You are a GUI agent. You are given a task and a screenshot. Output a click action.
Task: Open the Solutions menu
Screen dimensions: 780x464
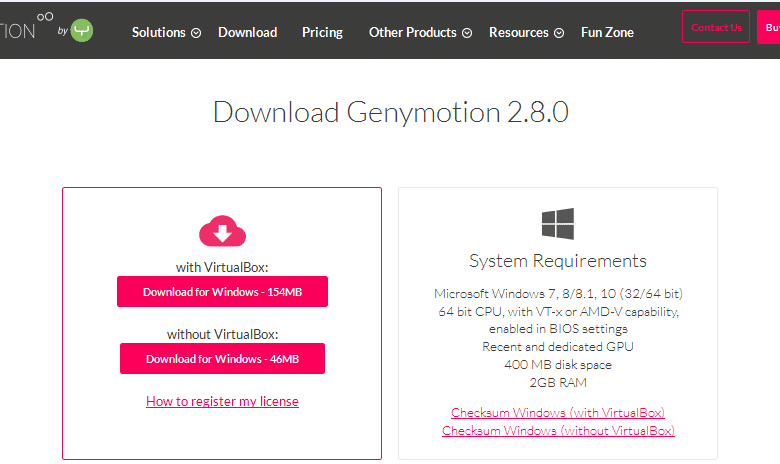(x=159, y=32)
